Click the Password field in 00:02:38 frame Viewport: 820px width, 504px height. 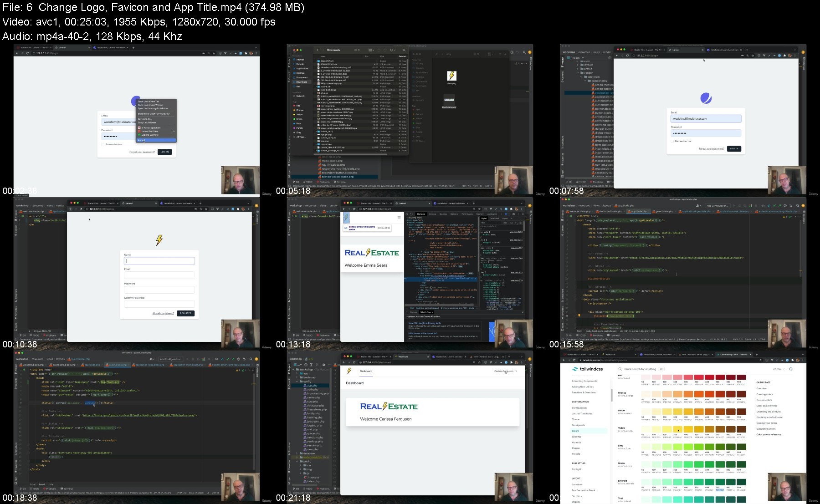[118, 136]
